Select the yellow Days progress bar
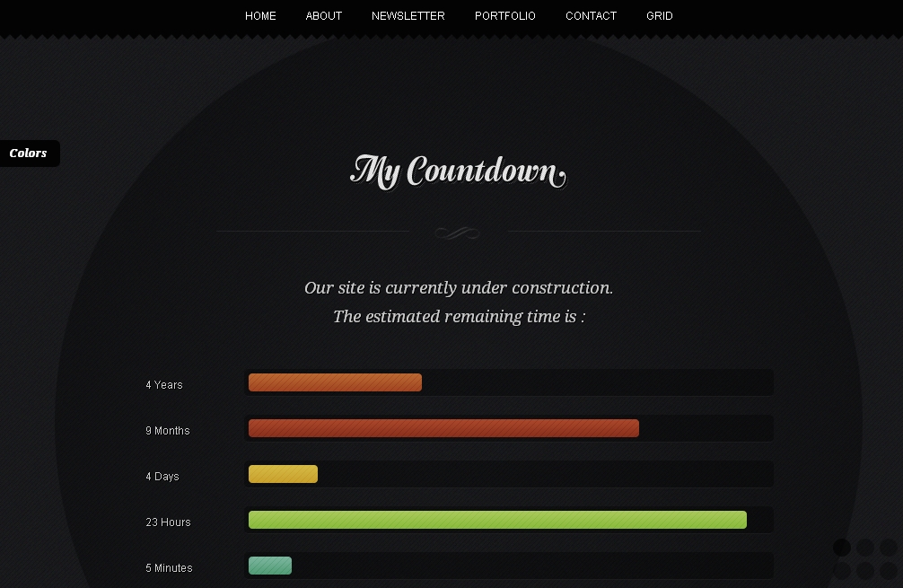The width and height of the screenshot is (903, 588). click(283, 475)
